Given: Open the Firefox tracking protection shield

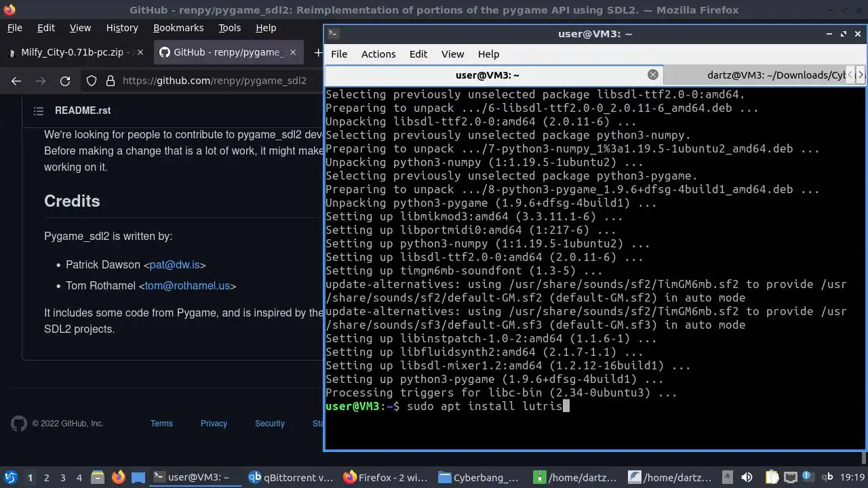Looking at the screenshot, I should (x=92, y=81).
